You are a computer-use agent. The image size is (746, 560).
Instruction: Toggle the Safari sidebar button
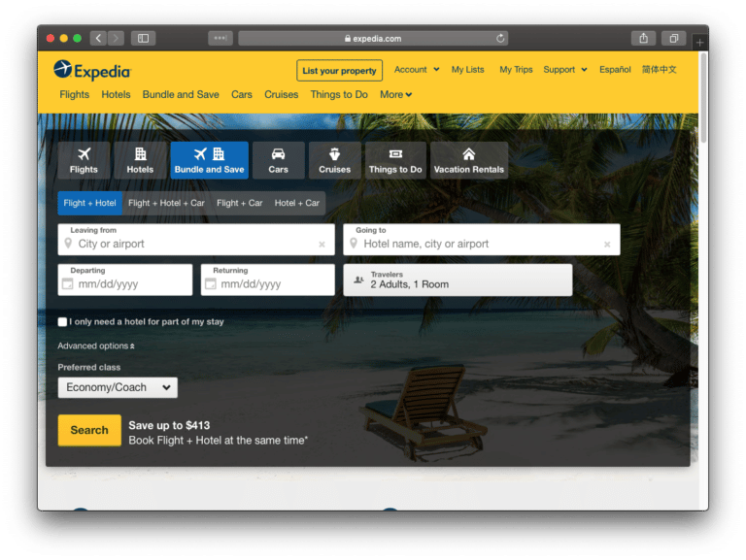pos(143,38)
